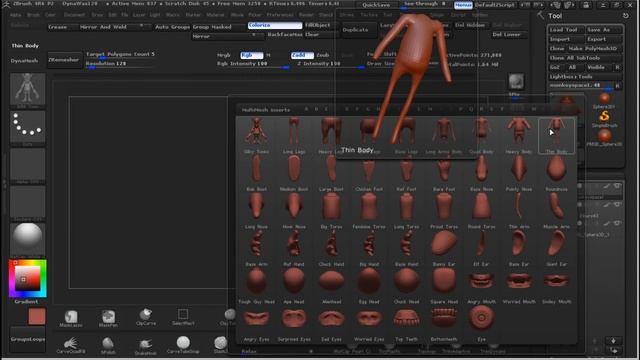640x360 pixels.
Task: Pick the Angry Eyes insert mesh
Action: coord(256,323)
